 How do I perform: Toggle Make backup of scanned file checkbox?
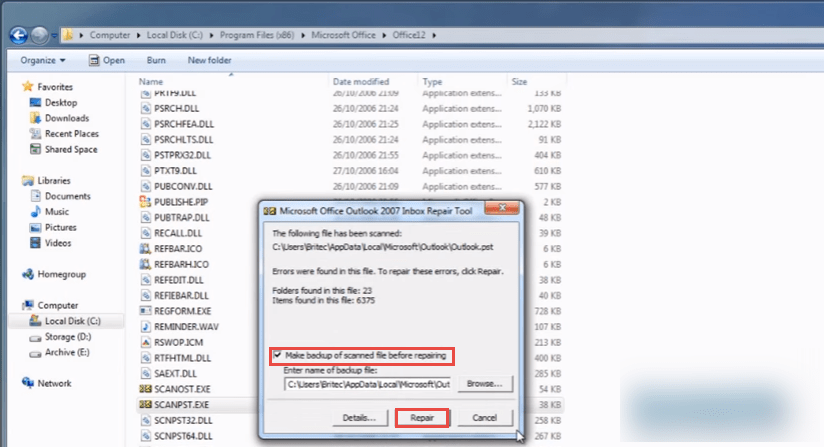[277, 355]
